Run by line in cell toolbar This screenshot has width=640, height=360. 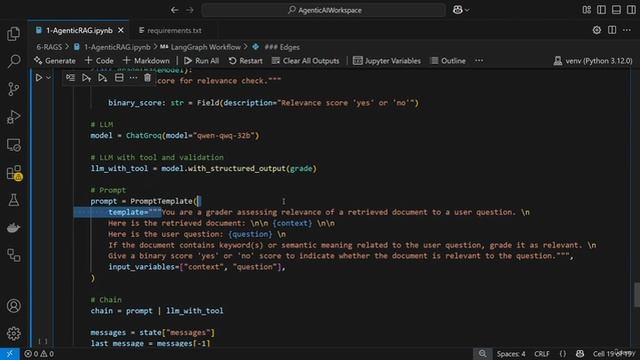(70, 78)
